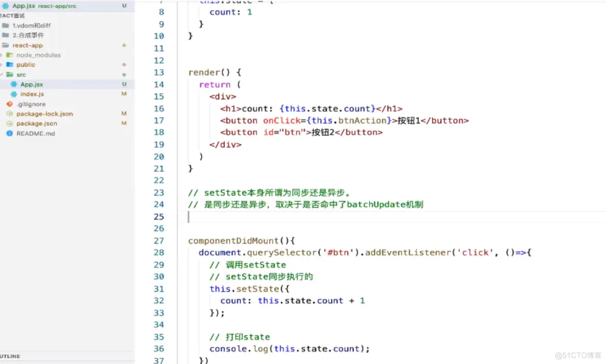Click the 调用setState comment
Screen dimensions: 606x364
tap(248, 265)
